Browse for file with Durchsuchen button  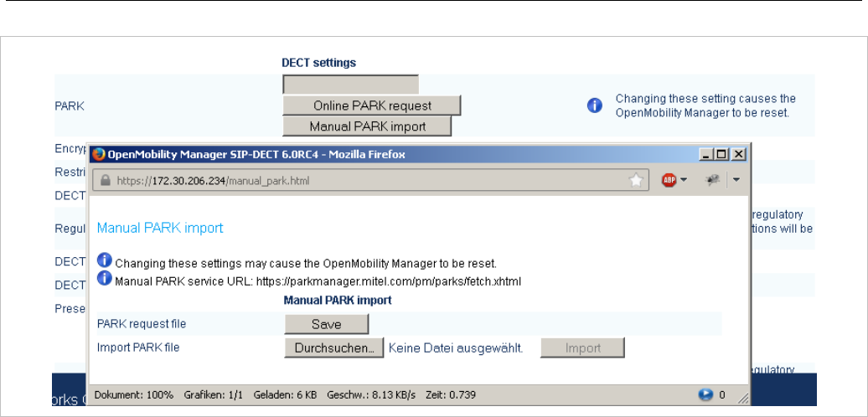pos(333,347)
